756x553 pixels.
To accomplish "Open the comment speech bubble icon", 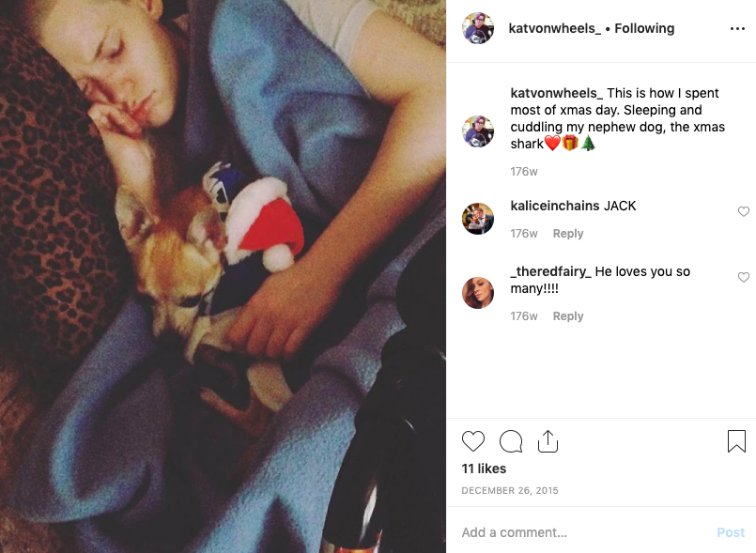I will pos(511,441).
